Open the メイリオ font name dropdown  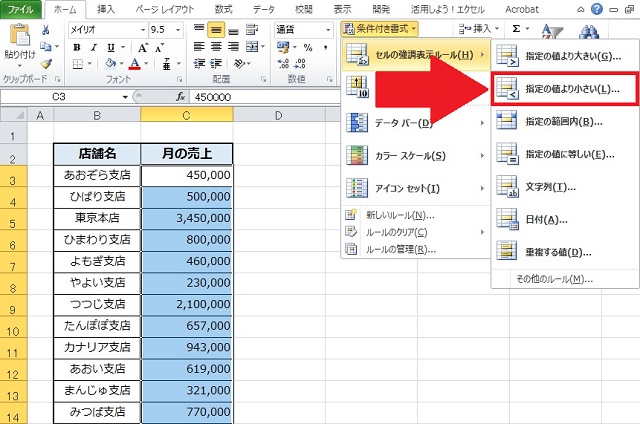[143, 30]
